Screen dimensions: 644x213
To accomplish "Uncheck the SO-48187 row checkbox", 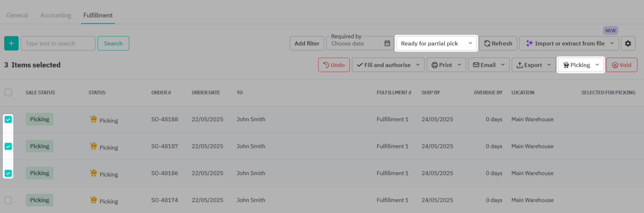I will point(8,147).
